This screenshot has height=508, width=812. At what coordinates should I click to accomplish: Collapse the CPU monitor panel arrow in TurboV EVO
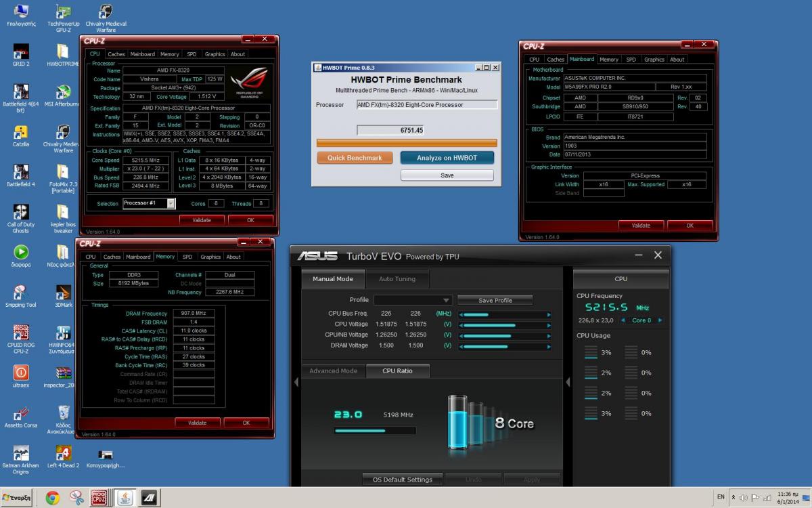pos(568,382)
